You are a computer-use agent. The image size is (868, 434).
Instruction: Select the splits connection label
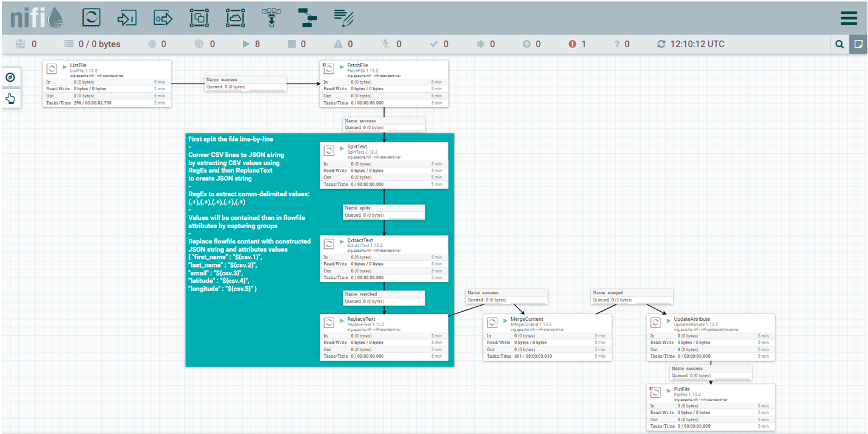click(x=384, y=212)
